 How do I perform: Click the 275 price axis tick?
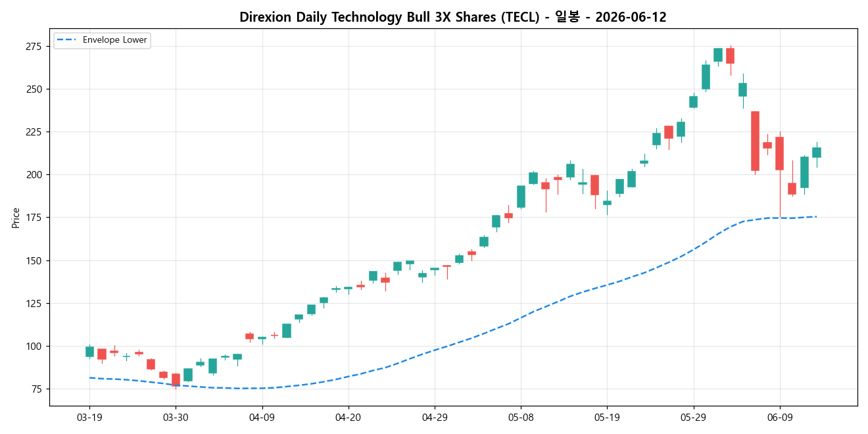tap(34, 46)
